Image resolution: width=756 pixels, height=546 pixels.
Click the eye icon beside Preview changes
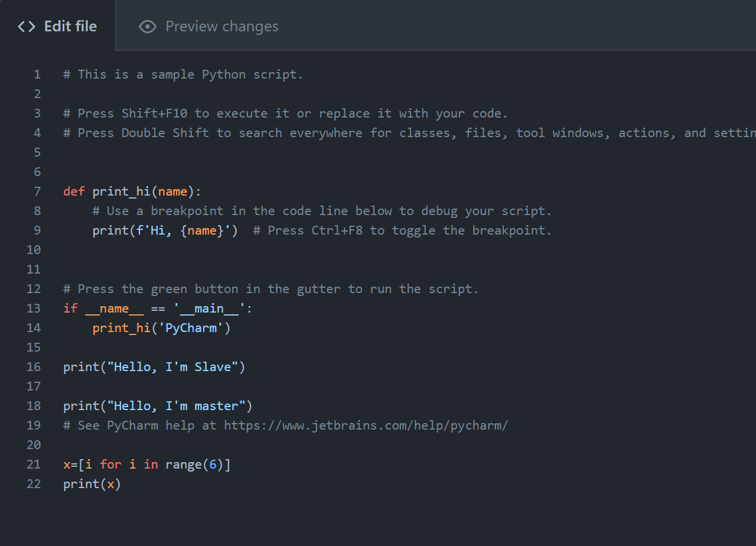[x=147, y=27]
